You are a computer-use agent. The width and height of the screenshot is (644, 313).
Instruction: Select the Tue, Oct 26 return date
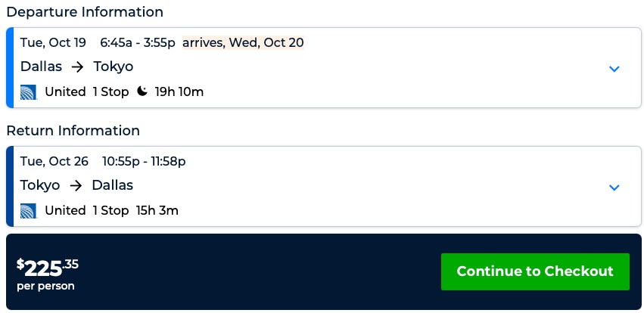(54, 161)
